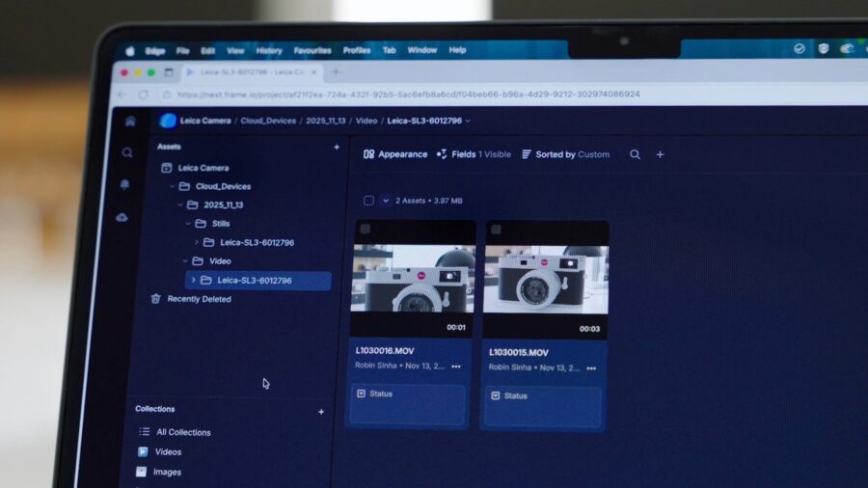868x488 pixels.
Task: Close the Leica-SL3-6012796 browser tab
Action: click(x=313, y=72)
